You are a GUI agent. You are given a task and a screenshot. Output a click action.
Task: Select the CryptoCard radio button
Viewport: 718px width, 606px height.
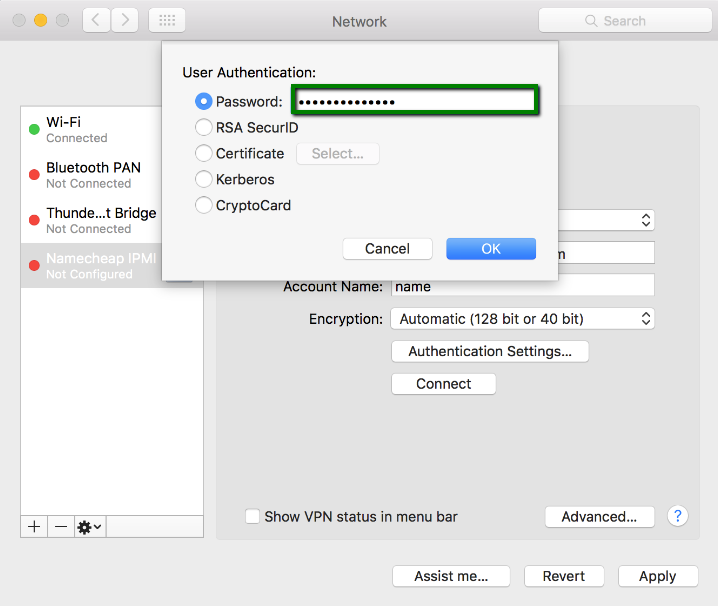coord(204,206)
